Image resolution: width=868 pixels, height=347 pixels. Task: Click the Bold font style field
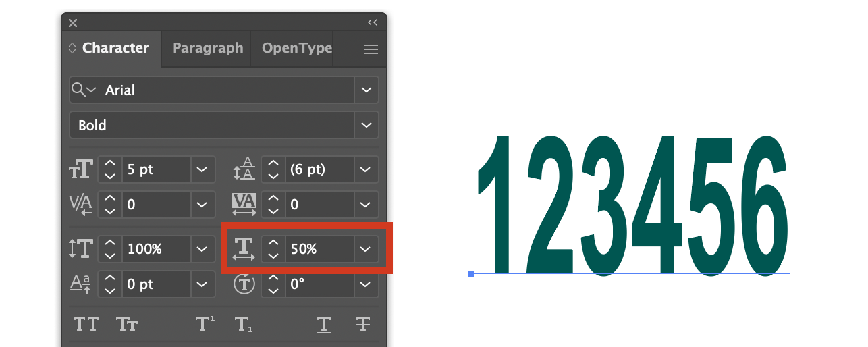coord(212,125)
